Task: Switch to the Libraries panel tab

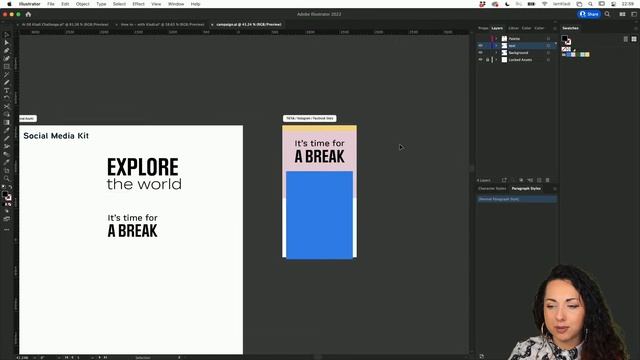Action: (513, 28)
